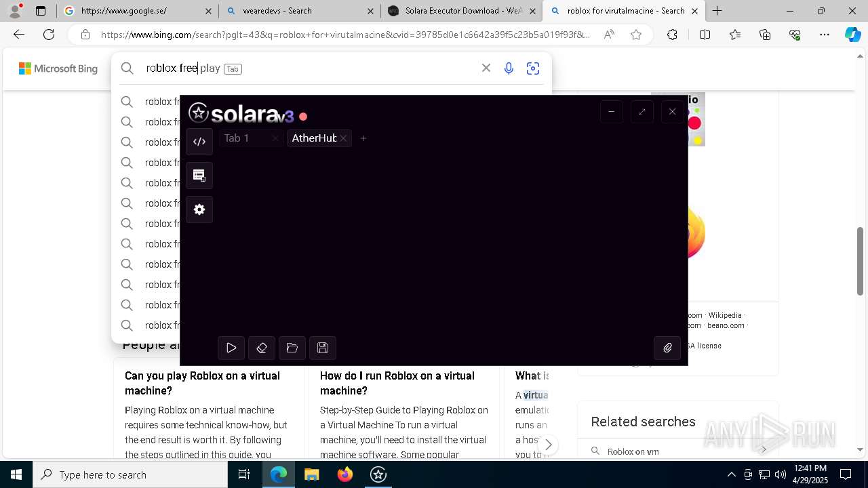Image resolution: width=868 pixels, height=488 pixels.
Task: Open Solara app from taskbar
Action: coord(378,474)
